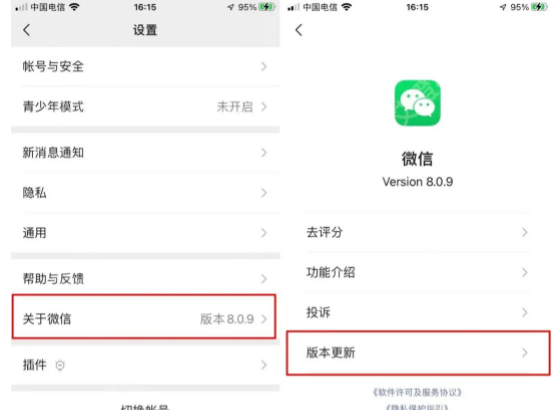This screenshot has height=410, width=557.
Task: Tap the 投诉 entry
Action: [418, 313]
